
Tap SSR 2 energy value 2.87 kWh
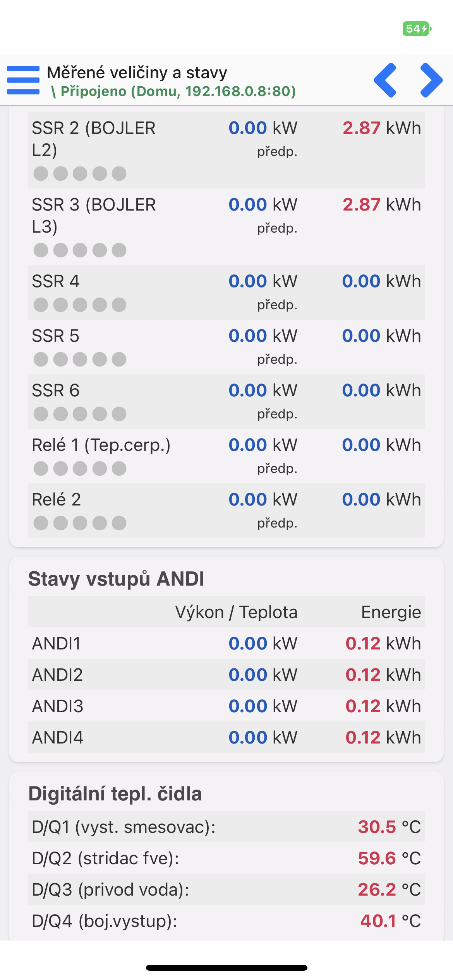382,128
